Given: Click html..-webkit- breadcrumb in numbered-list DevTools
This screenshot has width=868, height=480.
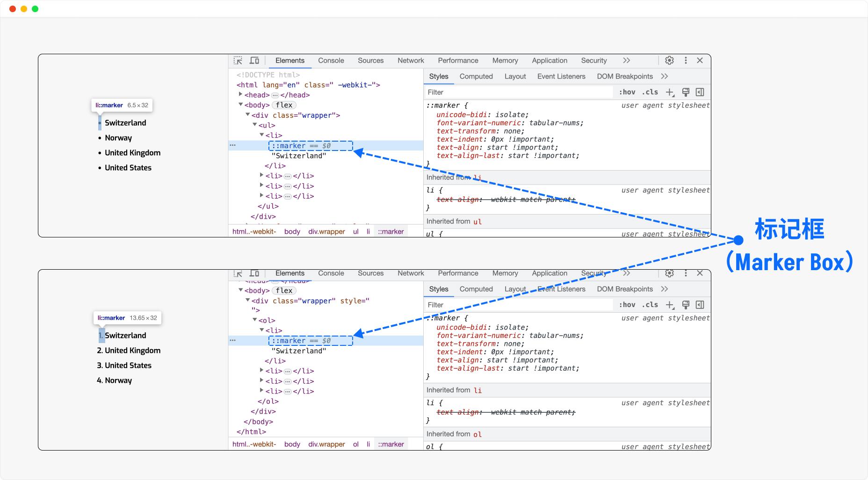Looking at the screenshot, I should [254, 444].
